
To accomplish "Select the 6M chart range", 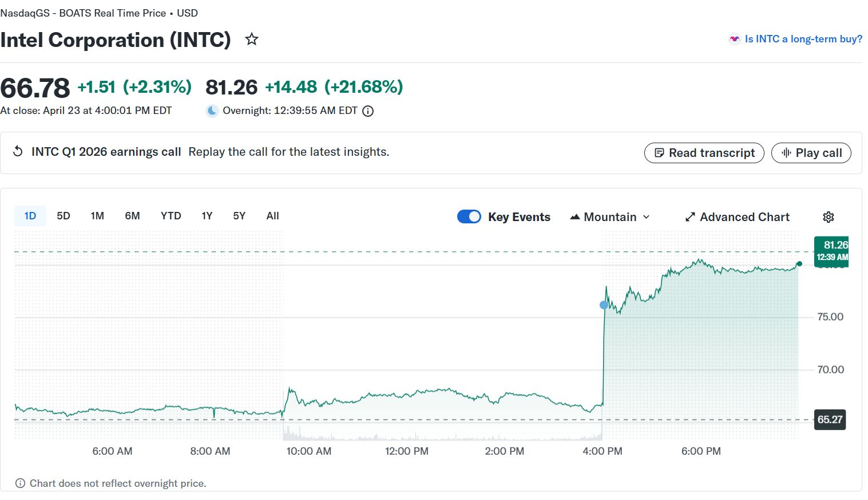I will [132, 216].
